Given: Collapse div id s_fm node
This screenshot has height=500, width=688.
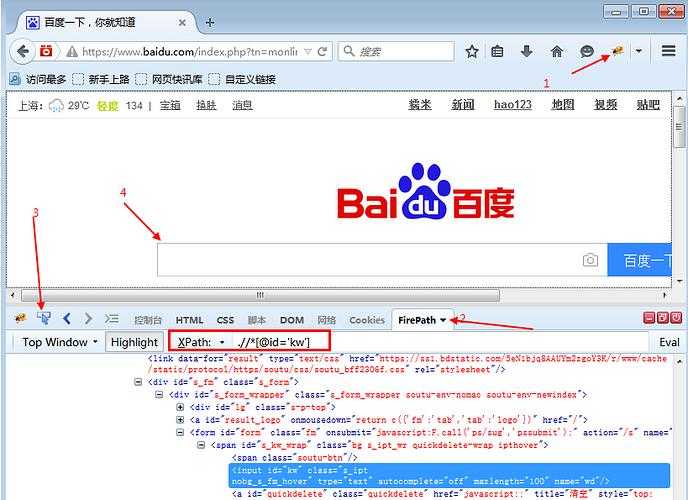Looking at the screenshot, I should 138,382.
